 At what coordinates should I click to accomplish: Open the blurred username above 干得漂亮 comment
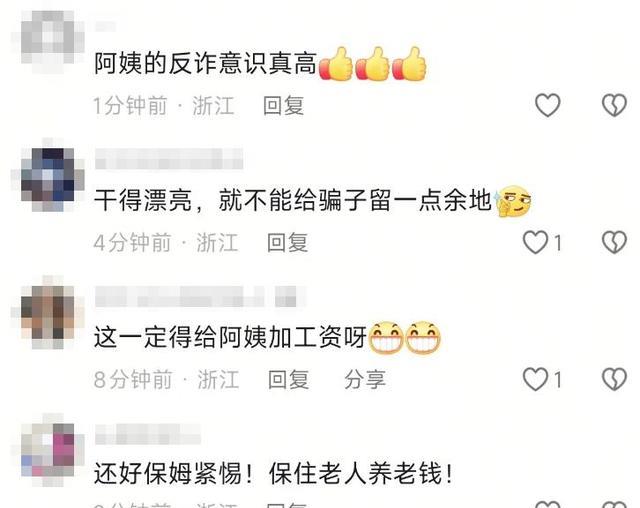[169, 159]
